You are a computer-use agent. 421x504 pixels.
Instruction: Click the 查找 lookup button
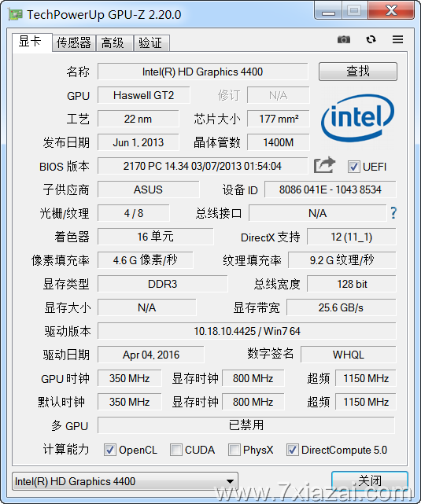(357, 72)
